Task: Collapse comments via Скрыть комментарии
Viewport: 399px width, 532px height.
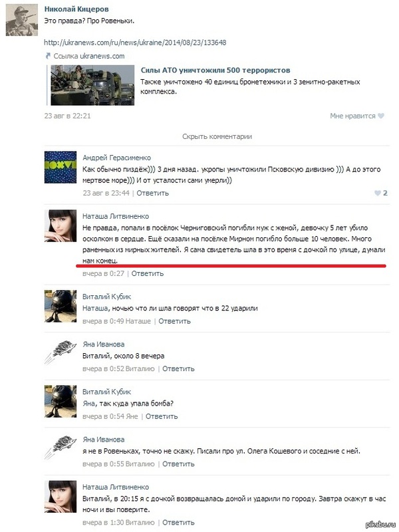Action: coord(217,136)
